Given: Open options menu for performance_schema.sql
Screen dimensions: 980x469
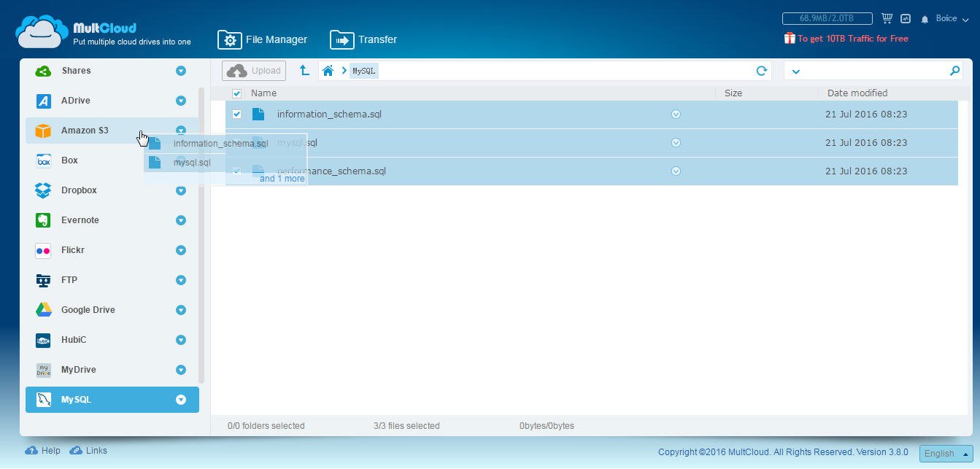Looking at the screenshot, I should (676, 171).
